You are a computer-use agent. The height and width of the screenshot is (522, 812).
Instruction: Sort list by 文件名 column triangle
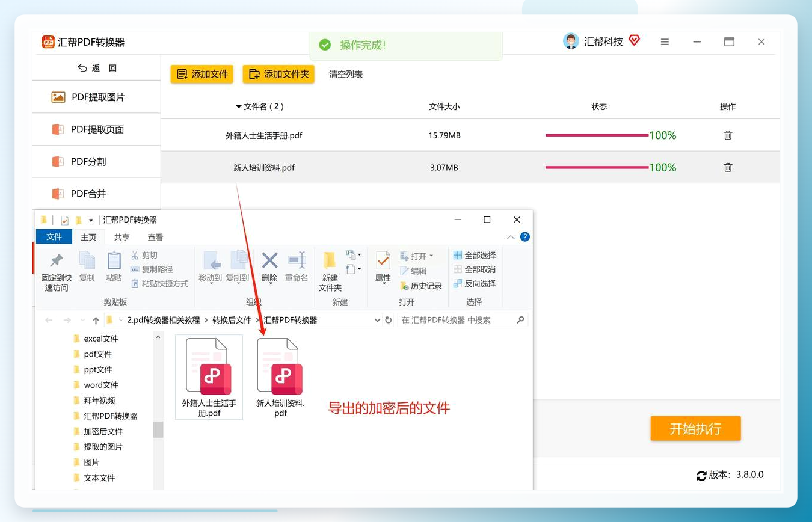238,106
